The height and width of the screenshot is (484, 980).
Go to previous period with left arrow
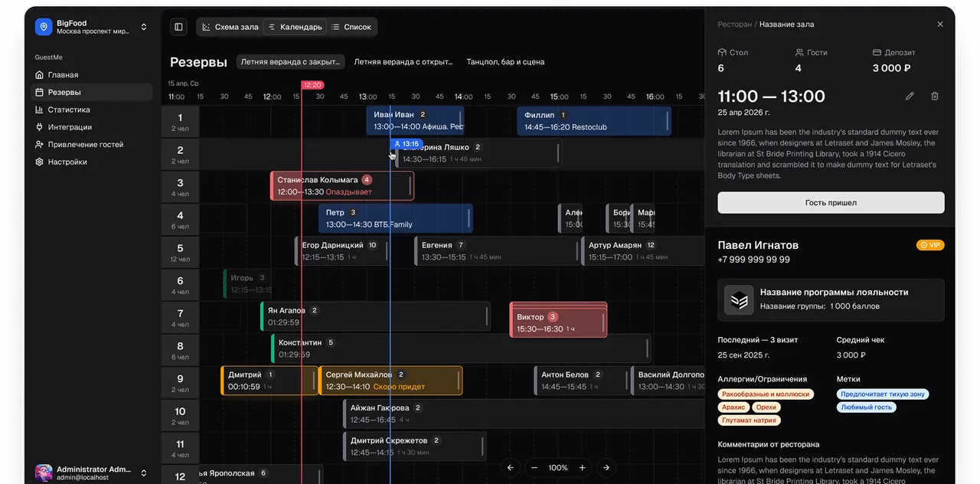[511, 468]
